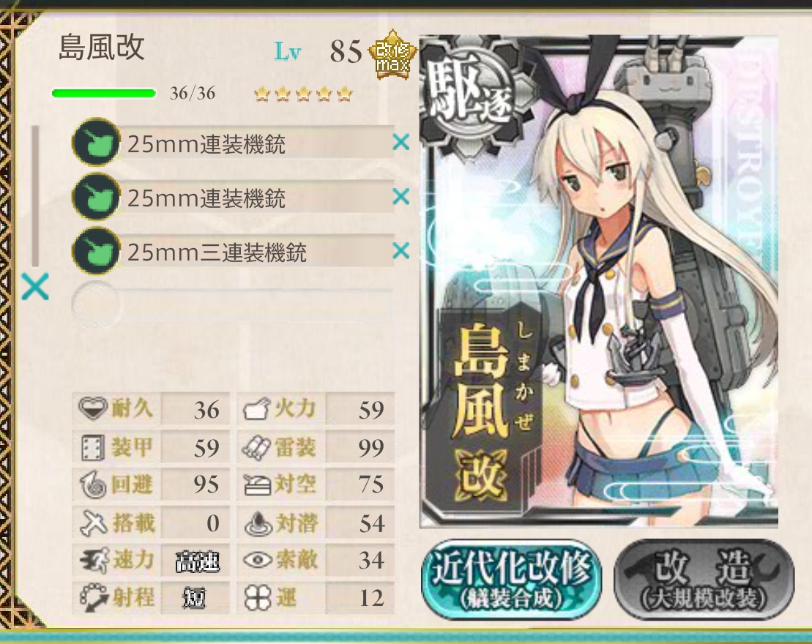
Task: Click the 耐久 heart stat icon
Action: pos(93,408)
